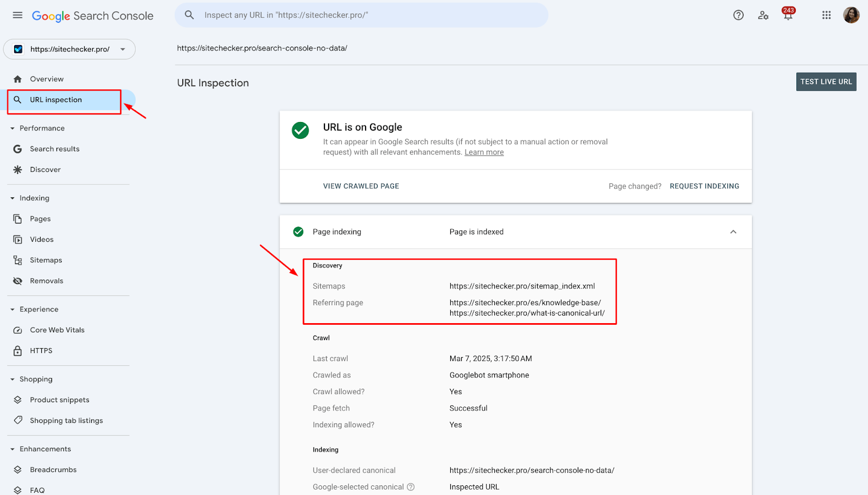
Task: Collapse the Page indexing card
Action: coord(733,232)
